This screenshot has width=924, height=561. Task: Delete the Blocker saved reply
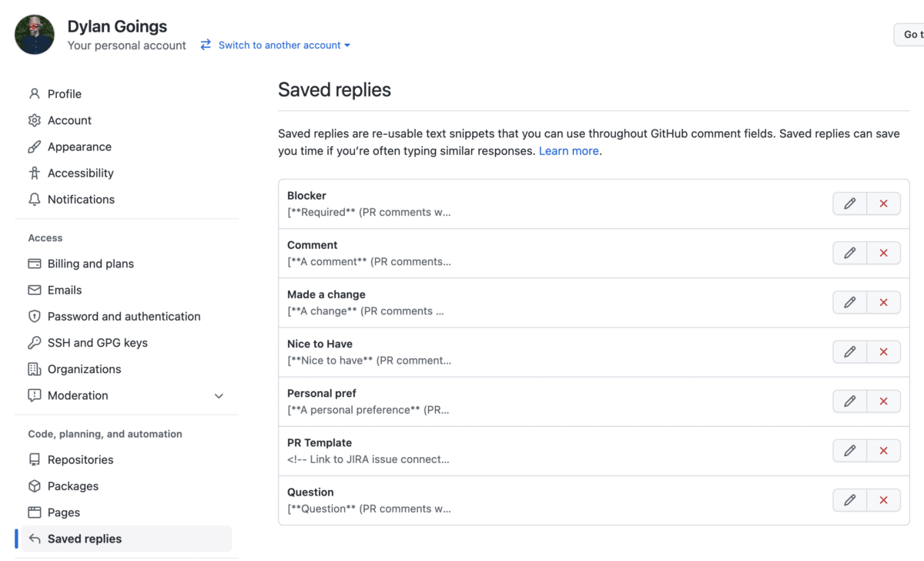pyautogui.click(x=883, y=203)
